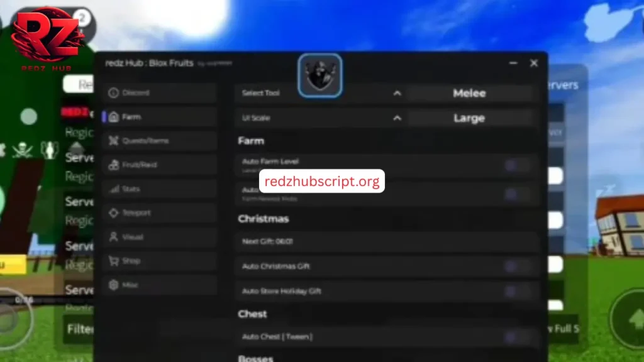The image size is (644, 362).
Task: Open the Teleport tab
Action: (160, 213)
